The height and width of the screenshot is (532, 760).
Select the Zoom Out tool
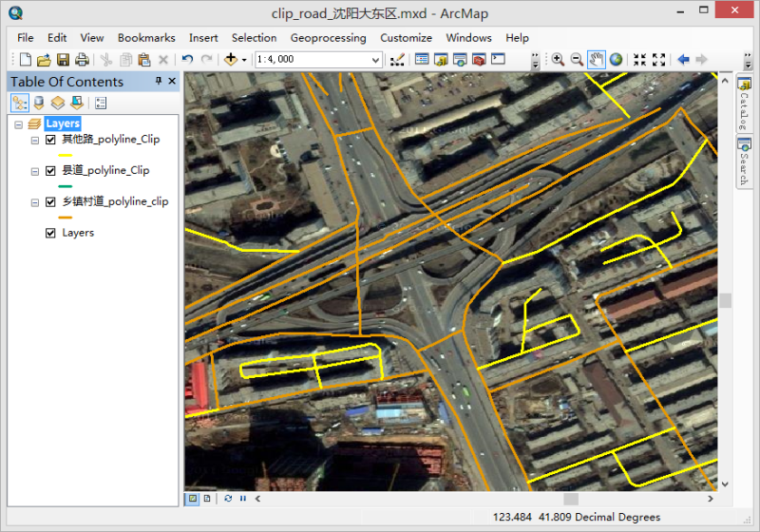(x=577, y=59)
